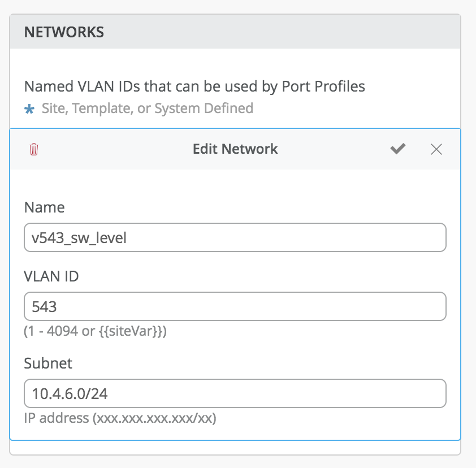Select the Subnet field with 10.4.6.0/24
476x468 pixels.
pos(235,393)
